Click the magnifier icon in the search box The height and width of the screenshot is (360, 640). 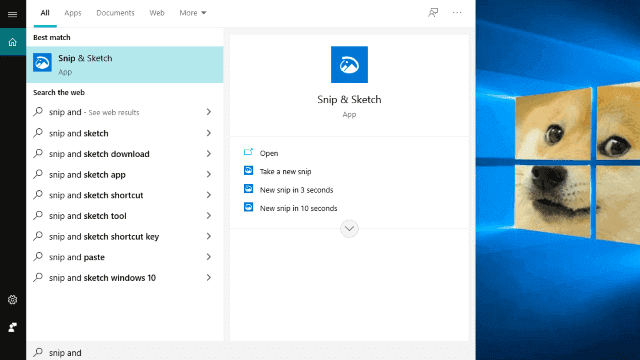click(38, 352)
